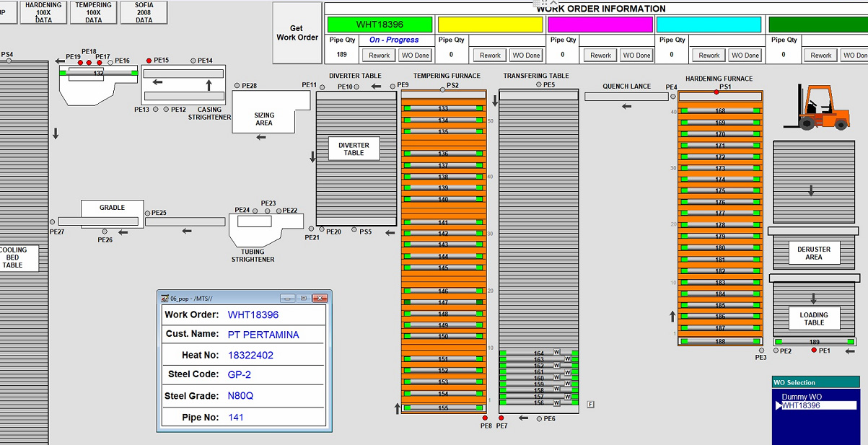Click the PE1 red sensor indicator
The width and height of the screenshot is (868, 445).
coord(814,351)
